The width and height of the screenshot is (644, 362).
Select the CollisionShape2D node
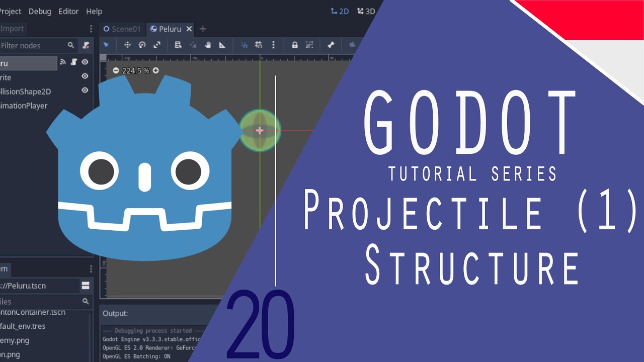(x=25, y=92)
